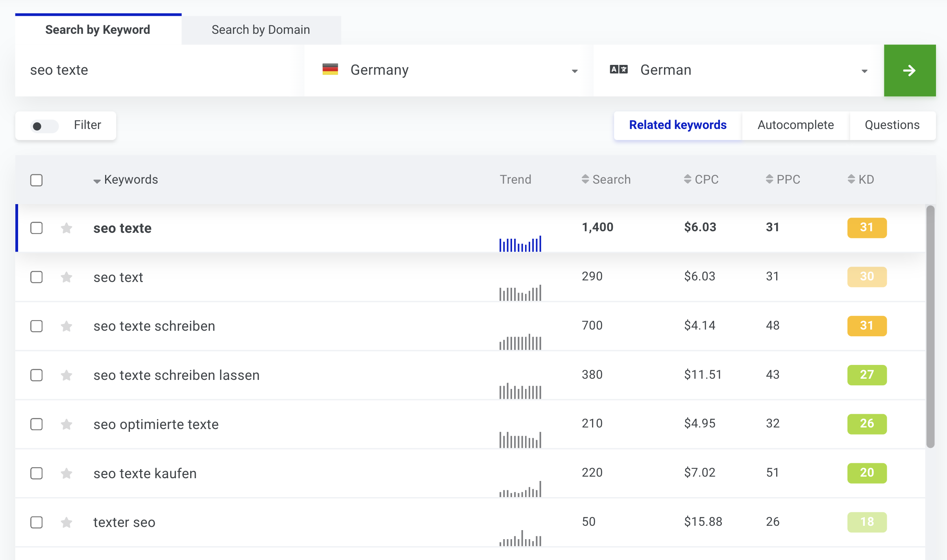The image size is (947, 560).
Task: View trend bars for 'texter seo'
Action: pos(520,538)
